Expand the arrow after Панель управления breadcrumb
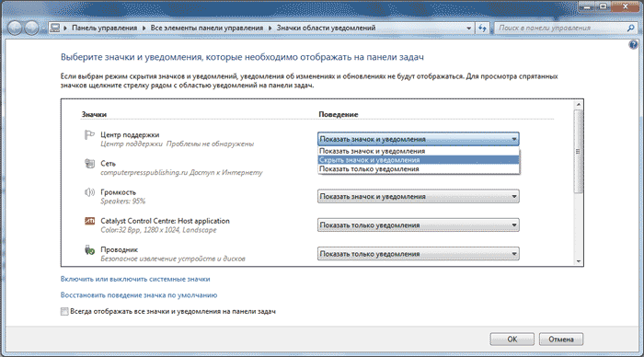 point(144,28)
